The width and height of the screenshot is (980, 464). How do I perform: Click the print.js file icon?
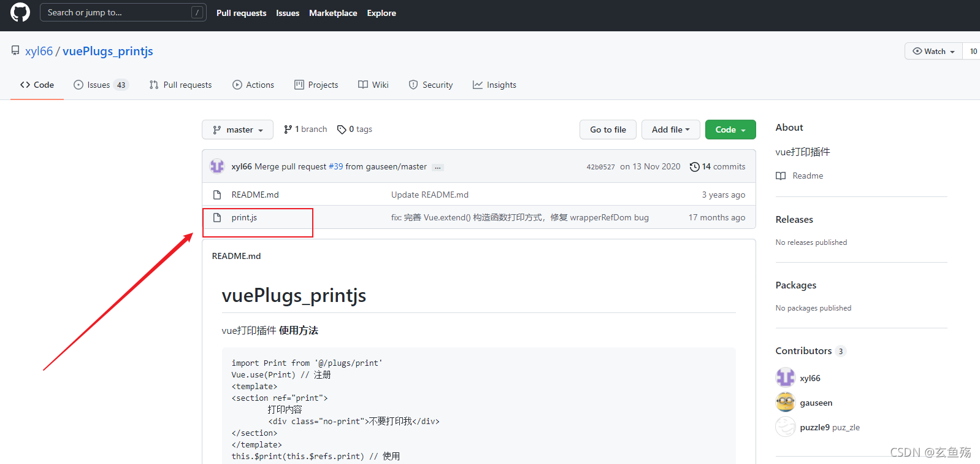point(217,217)
